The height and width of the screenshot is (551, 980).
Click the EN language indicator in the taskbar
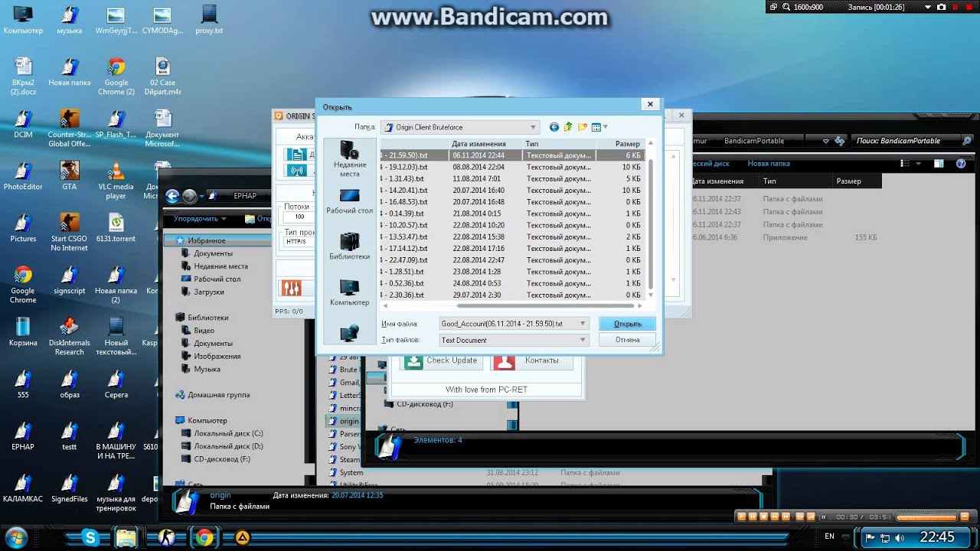coord(829,537)
